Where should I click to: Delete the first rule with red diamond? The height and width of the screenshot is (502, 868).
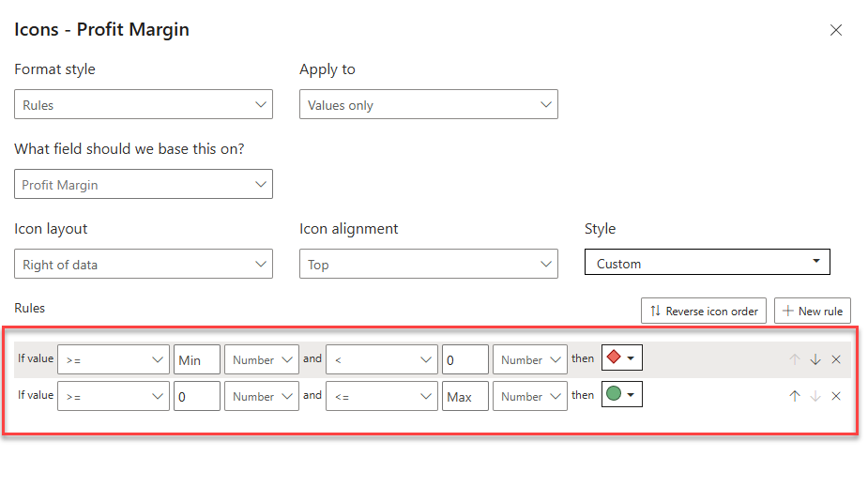click(836, 359)
